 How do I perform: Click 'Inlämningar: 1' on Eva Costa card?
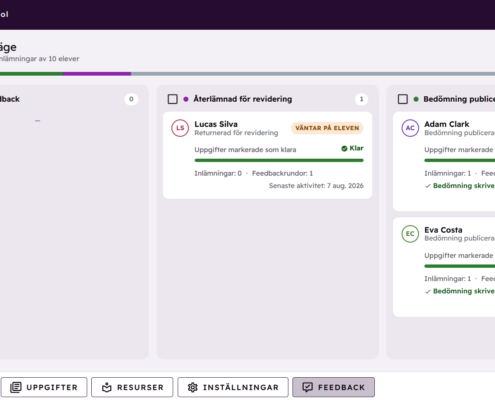(x=448, y=279)
